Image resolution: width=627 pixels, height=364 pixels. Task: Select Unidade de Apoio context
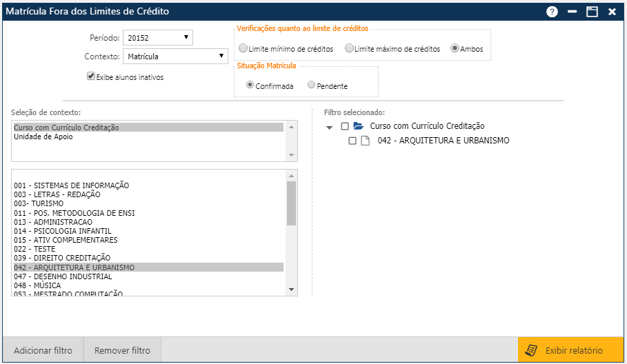(43, 136)
